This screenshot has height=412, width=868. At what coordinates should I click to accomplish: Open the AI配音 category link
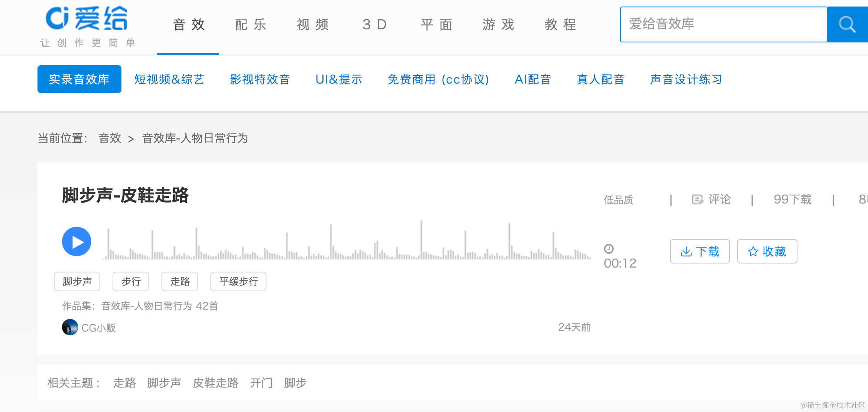point(533,79)
